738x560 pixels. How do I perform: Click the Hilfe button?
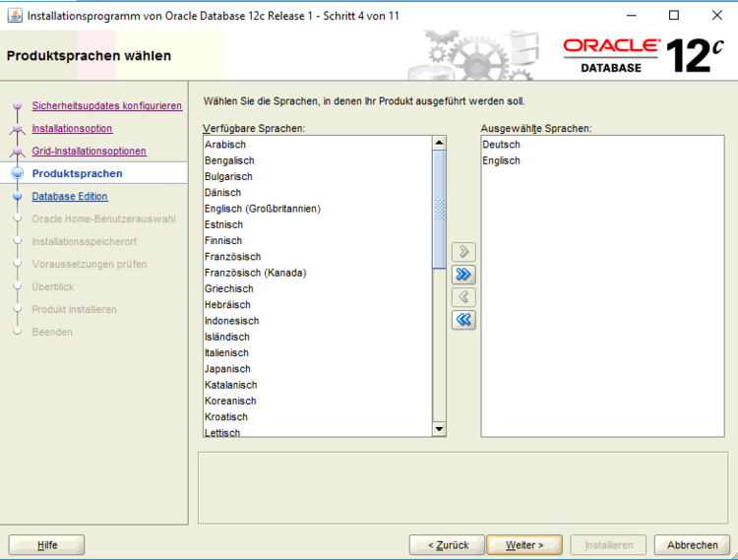pyautogui.click(x=46, y=545)
